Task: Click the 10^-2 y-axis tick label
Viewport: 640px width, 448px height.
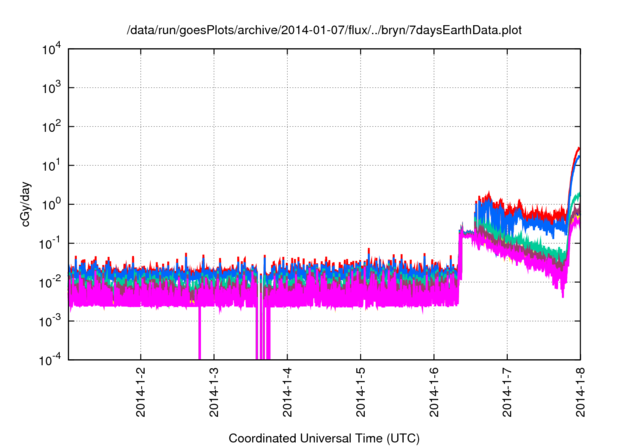Action: click(x=51, y=282)
